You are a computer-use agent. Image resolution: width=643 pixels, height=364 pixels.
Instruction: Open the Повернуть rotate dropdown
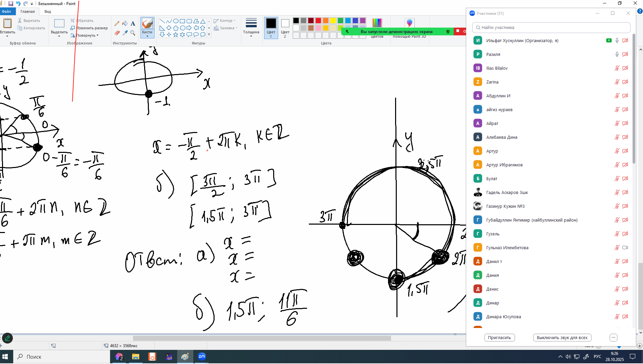(87, 35)
